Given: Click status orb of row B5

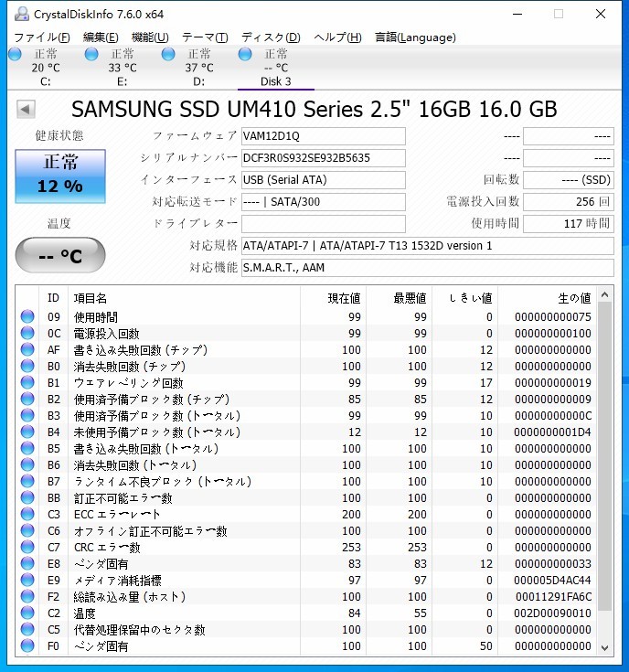Looking at the screenshot, I should pyautogui.click(x=27, y=448).
